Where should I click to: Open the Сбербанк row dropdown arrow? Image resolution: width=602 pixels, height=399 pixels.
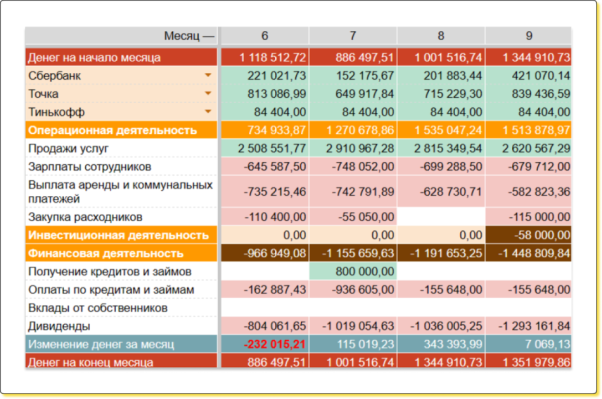tap(208, 75)
